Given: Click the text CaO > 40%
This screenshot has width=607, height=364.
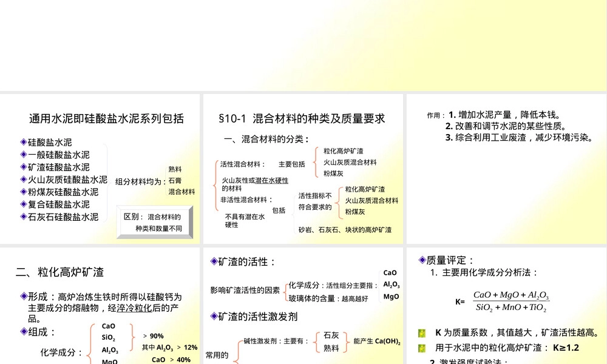Looking at the screenshot, I should pos(171,359).
